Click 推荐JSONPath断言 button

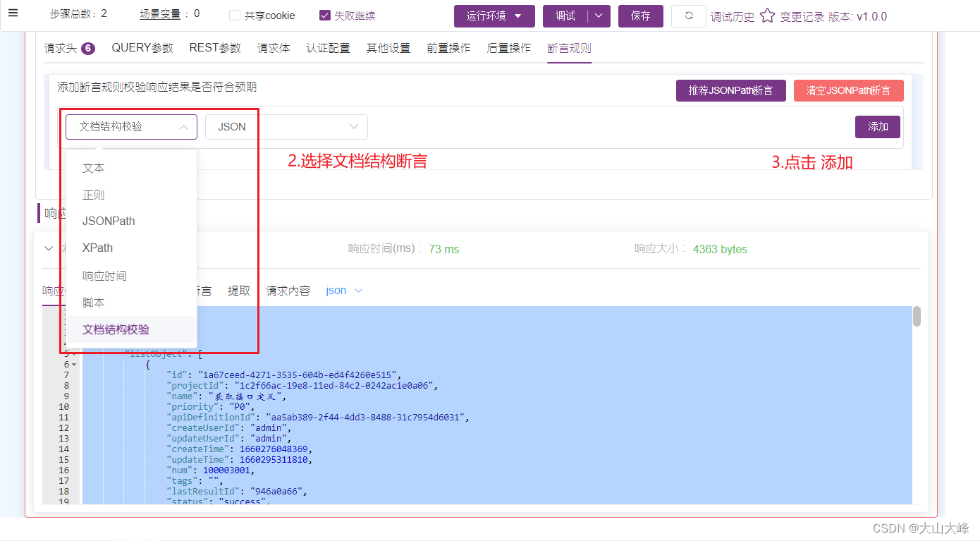pyautogui.click(x=731, y=90)
